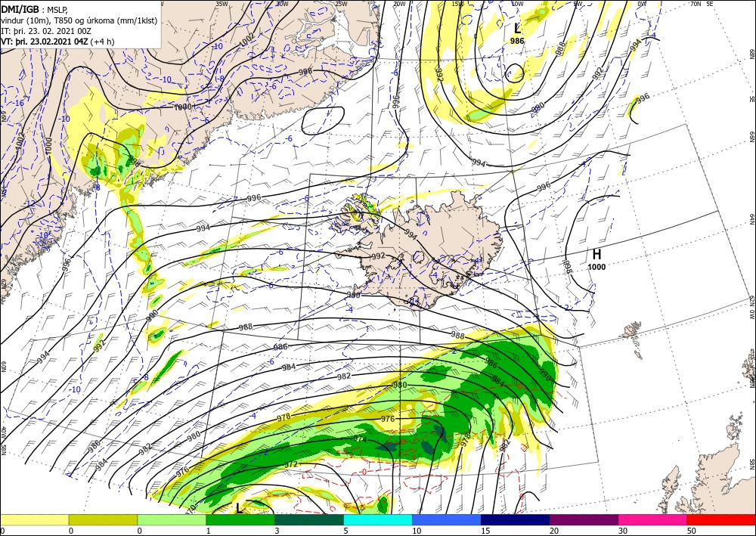Click the yellow swatch starting the precipitation legend
The image size is (756, 536).
(x=34, y=519)
